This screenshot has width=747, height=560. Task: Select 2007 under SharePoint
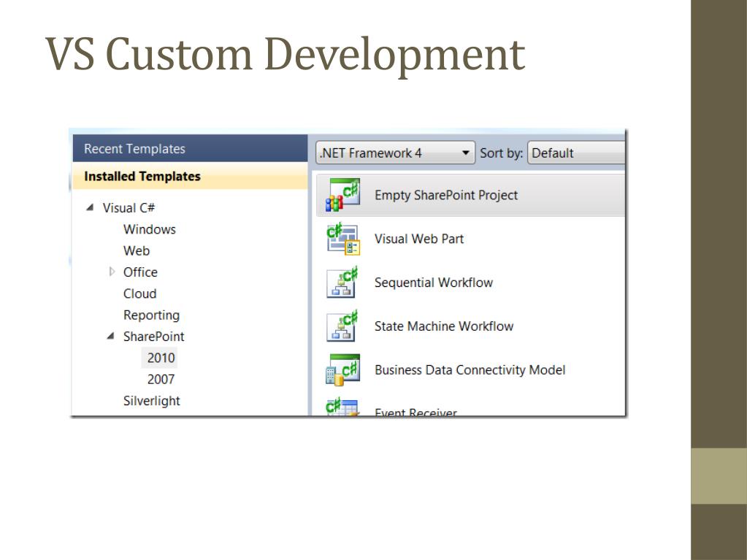(161, 380)
